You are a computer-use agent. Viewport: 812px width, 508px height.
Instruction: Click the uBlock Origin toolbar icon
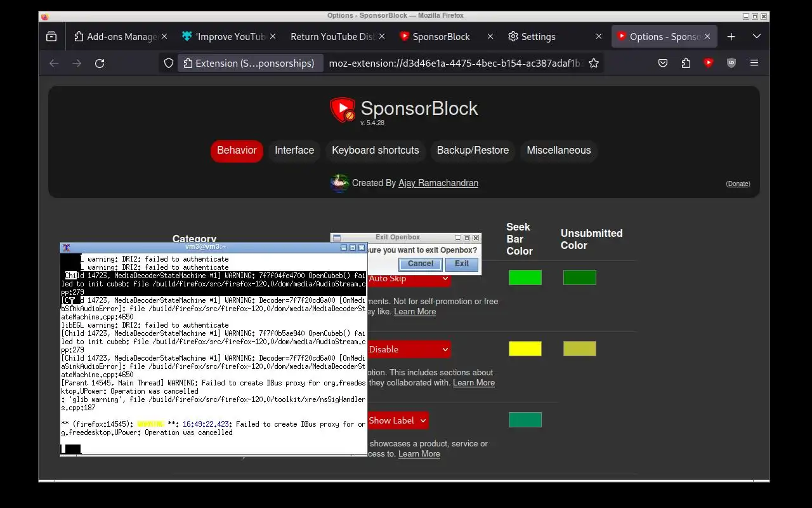pyautogui.click(x=731, y=63)
